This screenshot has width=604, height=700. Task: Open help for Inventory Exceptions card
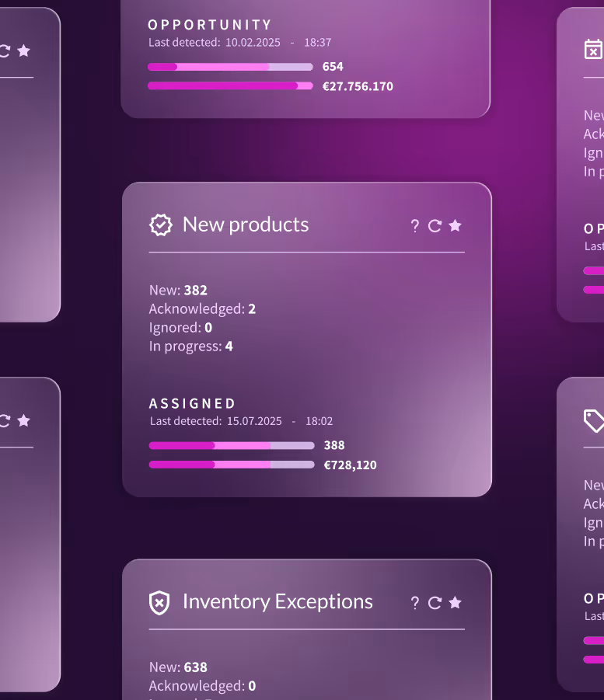414,603
